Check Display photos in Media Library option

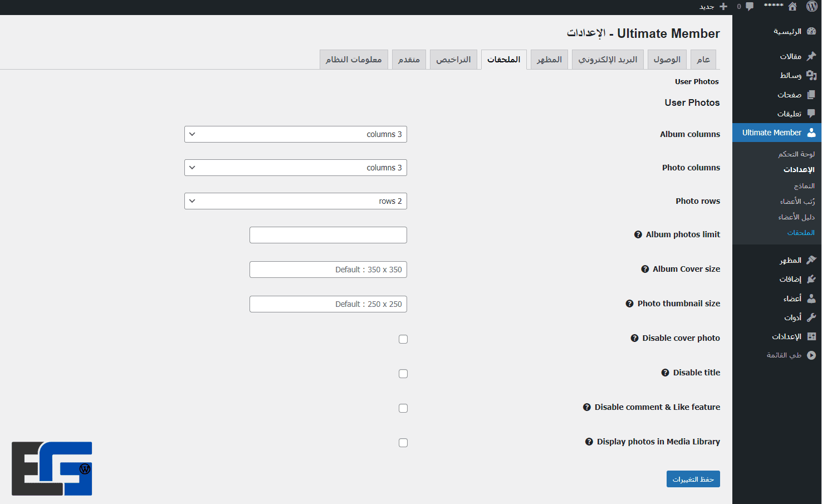pos(403,443)
